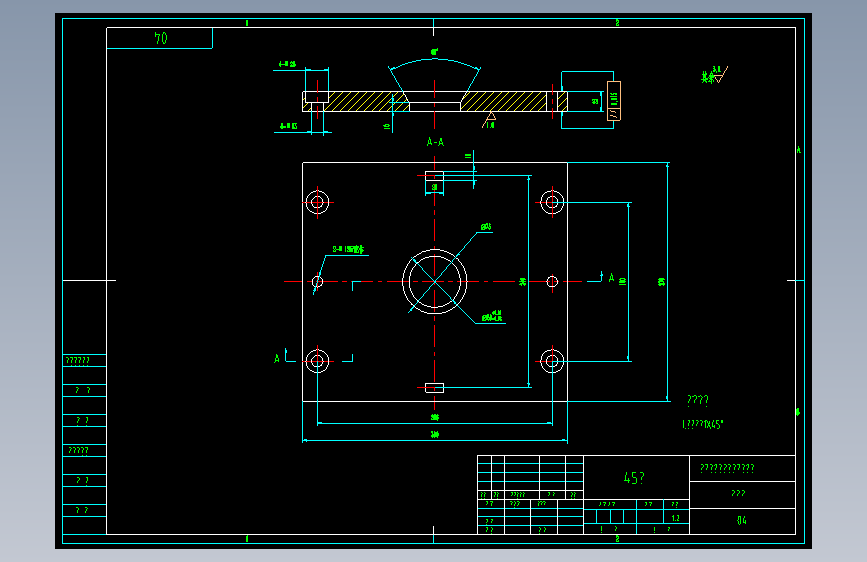Image resolution: width=867 pixels, height=562 pixels.
Task: Click the "1.????1X45°" chamfer note
Action: pyautogui.click(x=703, y=424)
